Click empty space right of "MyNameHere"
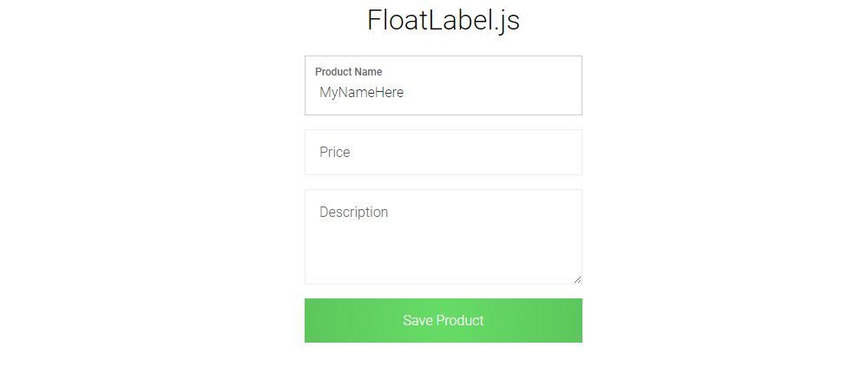868x373 pixels. pos(495,93)
